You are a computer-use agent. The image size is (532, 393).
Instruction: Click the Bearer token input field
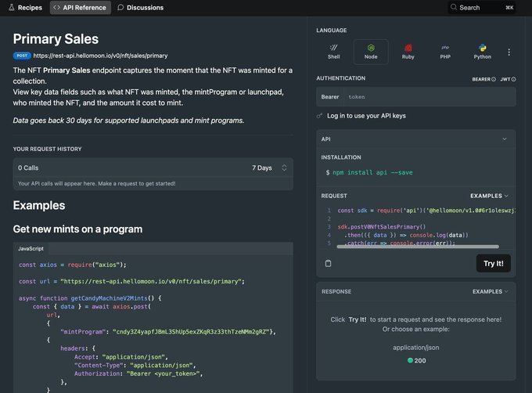[430, 97]
